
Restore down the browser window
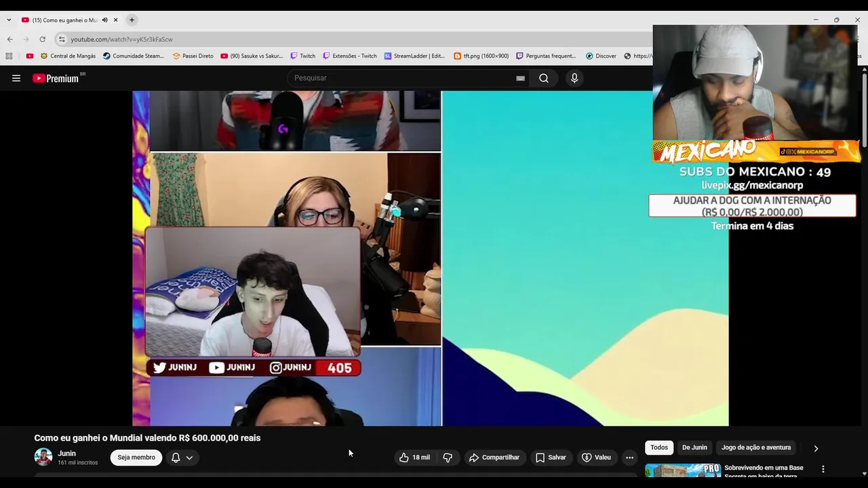[836, 20]
